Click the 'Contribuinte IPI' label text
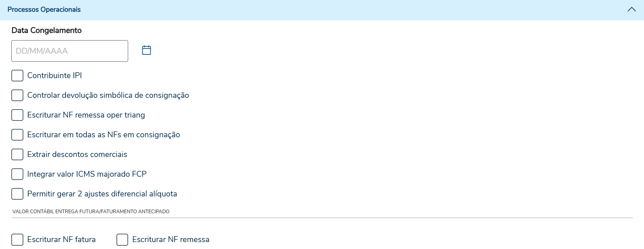Viewport: 644px width, 249px height. point(54,76)
